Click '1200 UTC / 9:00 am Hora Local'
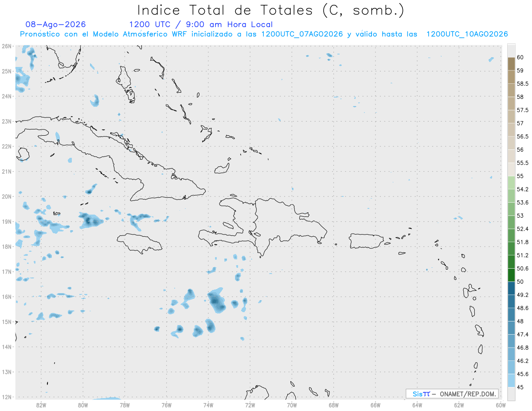 [x=201, y=24]
